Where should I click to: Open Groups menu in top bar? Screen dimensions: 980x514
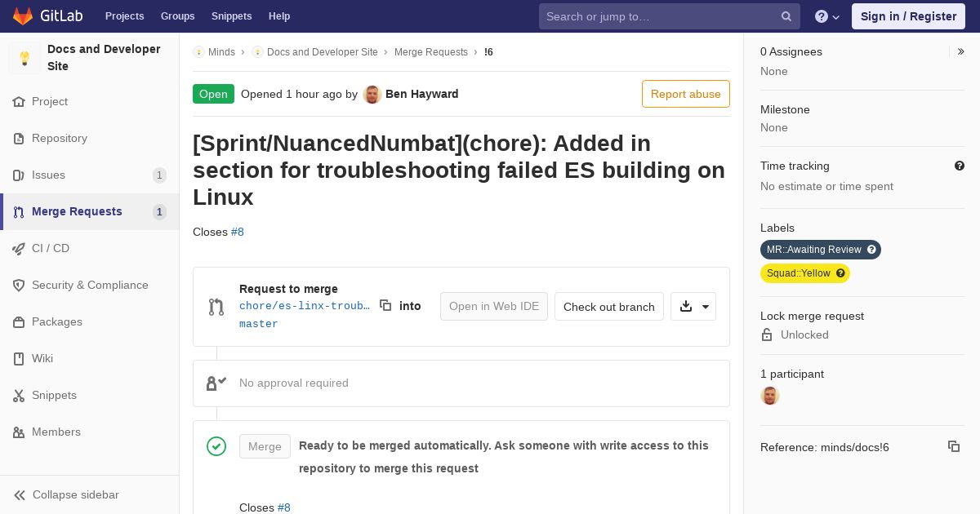pos(177,16)
